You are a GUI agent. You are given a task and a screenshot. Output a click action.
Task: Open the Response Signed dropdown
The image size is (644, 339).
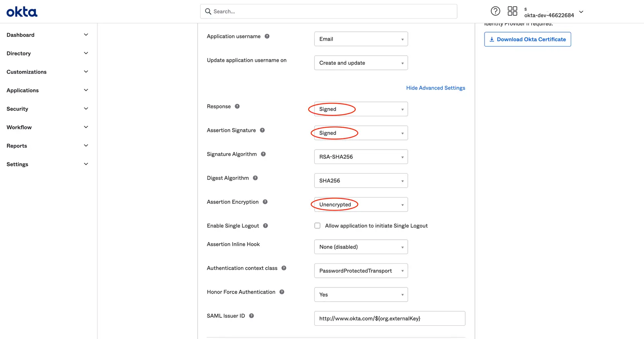[361, 109]
